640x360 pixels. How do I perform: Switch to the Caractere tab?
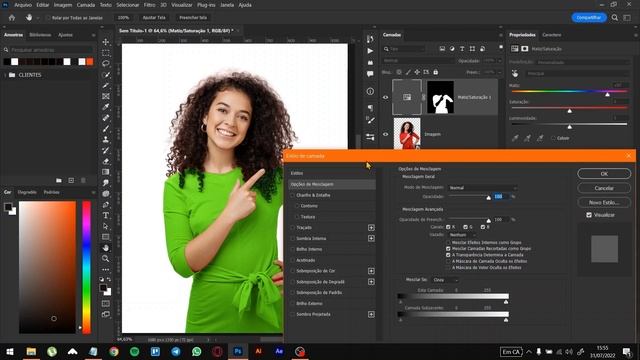551,35
